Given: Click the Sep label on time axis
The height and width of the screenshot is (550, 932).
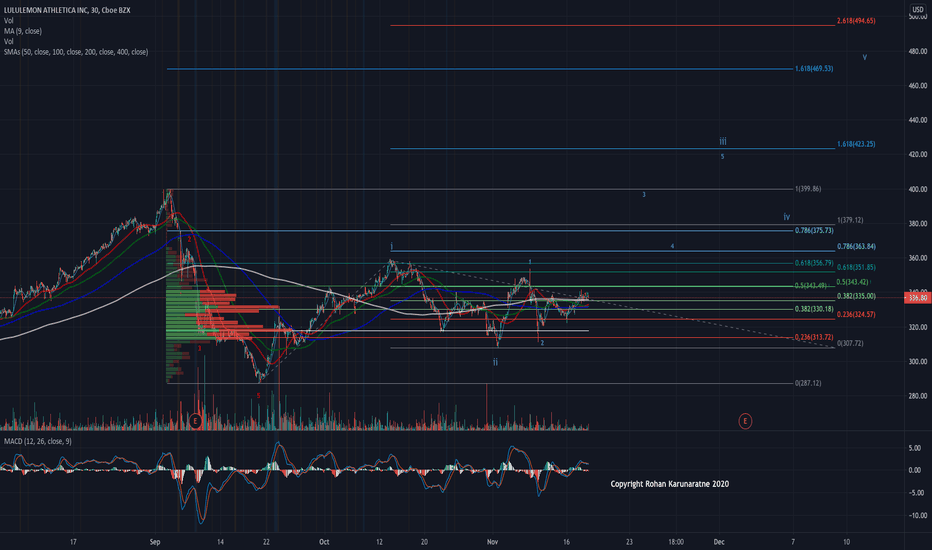Looking at the screenshot, I should (x=155, y=542).
